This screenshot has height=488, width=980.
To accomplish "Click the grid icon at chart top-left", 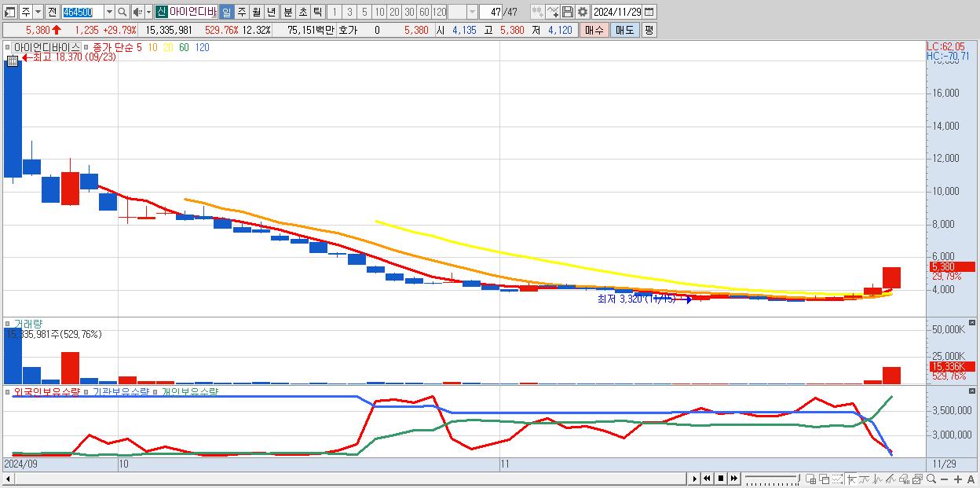I will tap(12, 61).
